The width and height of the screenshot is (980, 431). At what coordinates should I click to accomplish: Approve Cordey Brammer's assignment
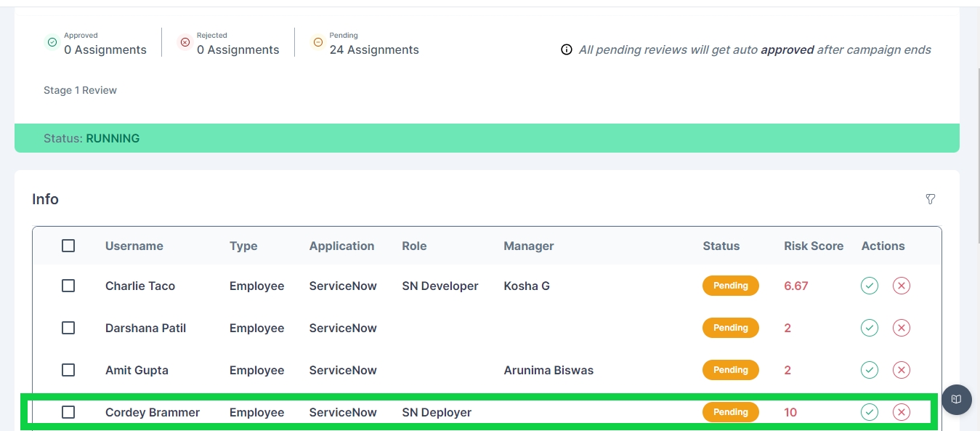pyautogui.click(x=870, y=412)
